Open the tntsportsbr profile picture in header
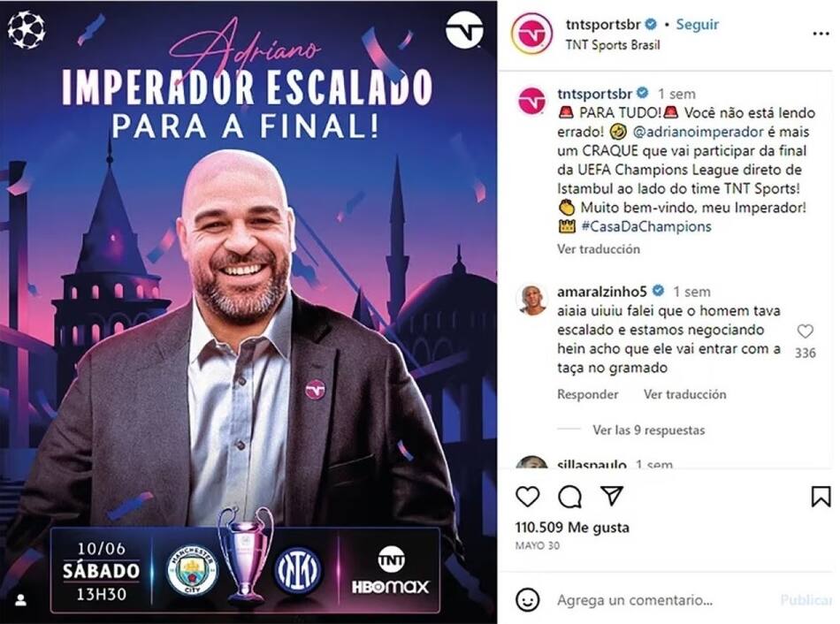Image resolution: width=840 pixels, height=624 pixels. pos(531,34)
